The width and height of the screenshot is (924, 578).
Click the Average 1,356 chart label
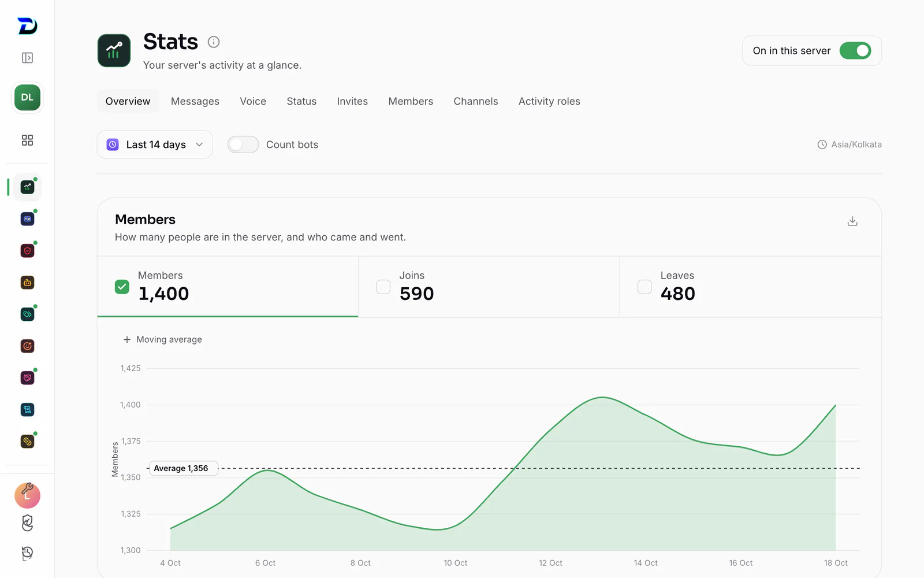click(184, 468)
